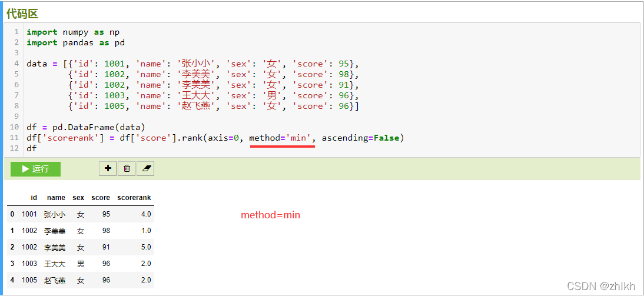Click the 'score' column header
644x296 pixels.
[x=101, y=198]
